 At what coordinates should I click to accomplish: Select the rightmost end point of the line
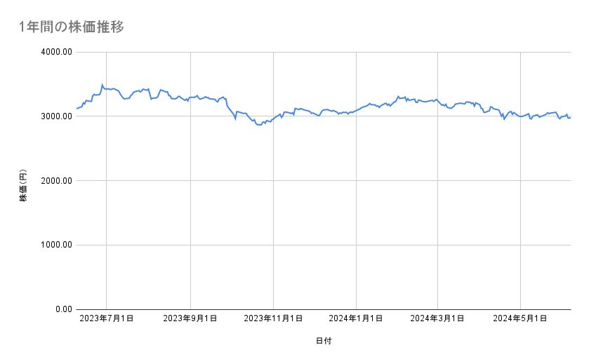[570, 117]
